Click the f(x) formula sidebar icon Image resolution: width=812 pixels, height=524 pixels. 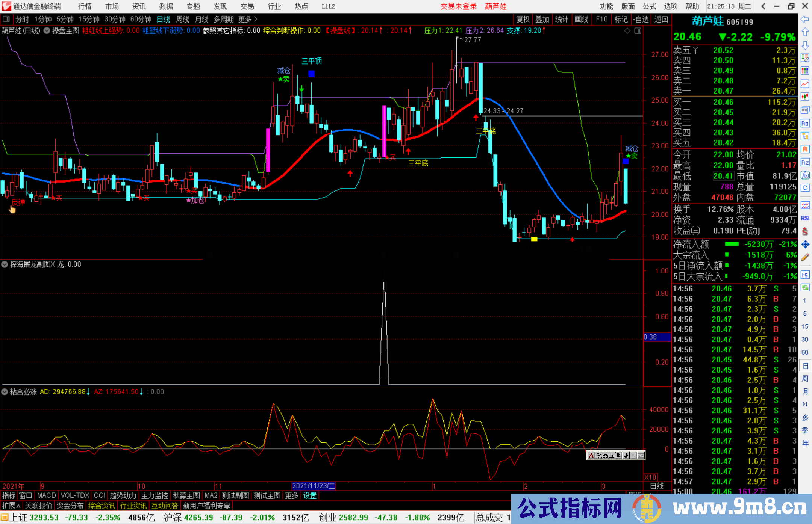[x=805, y=175]
